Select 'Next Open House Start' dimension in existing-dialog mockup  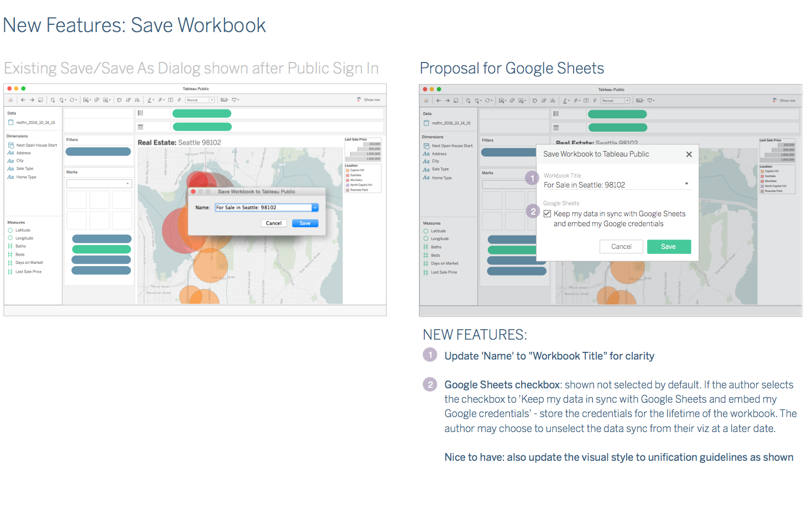click(x=32, y=145)
